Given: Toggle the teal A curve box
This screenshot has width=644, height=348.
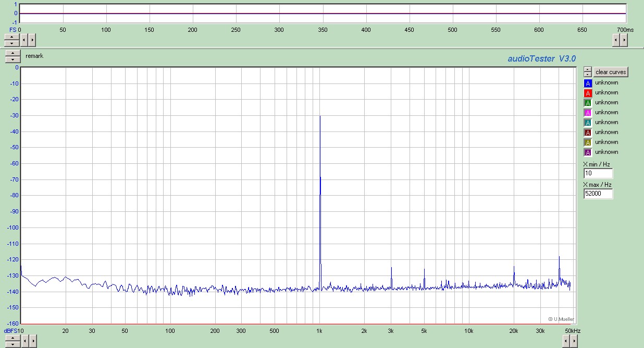Looking at the screenshot, I should 588,123.
